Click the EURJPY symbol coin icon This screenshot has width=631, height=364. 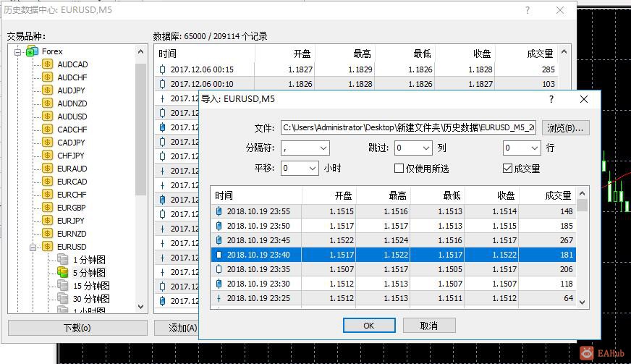pyautogui.click(x=48, y=220)
